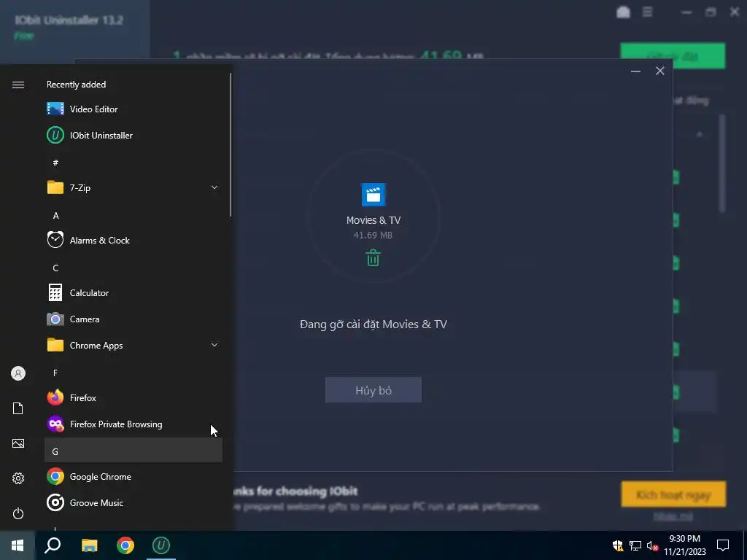Launch Groove Music
747x560 pixels.
point(133,503)
